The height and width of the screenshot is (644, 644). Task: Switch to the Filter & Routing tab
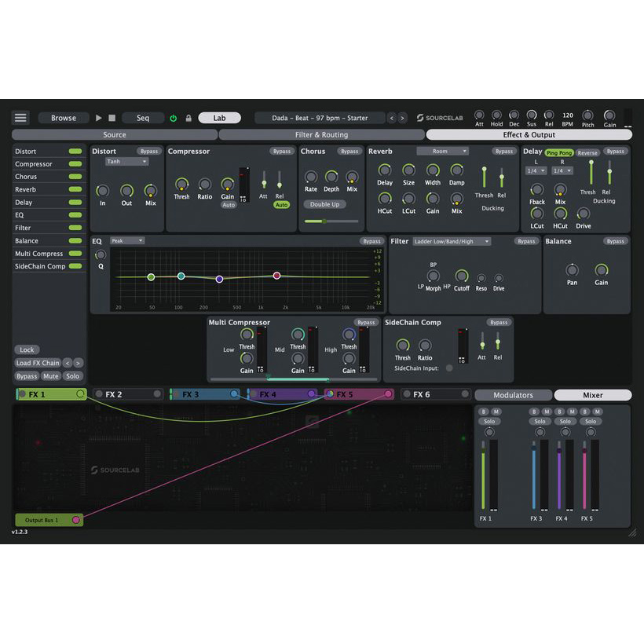321,135
